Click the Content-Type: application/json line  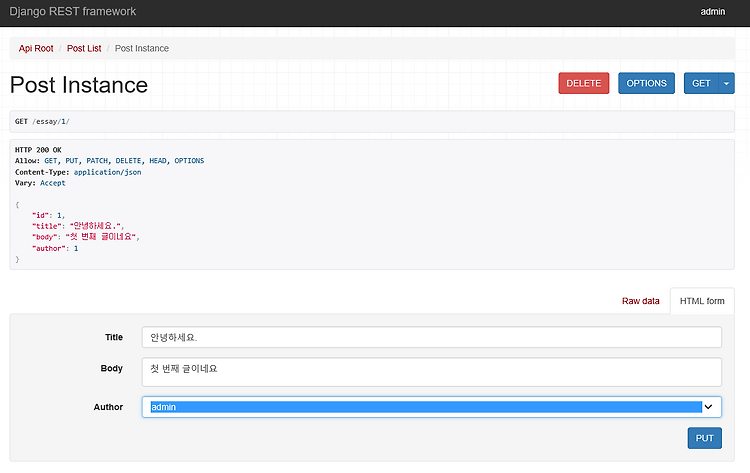[x=78, y=172]
